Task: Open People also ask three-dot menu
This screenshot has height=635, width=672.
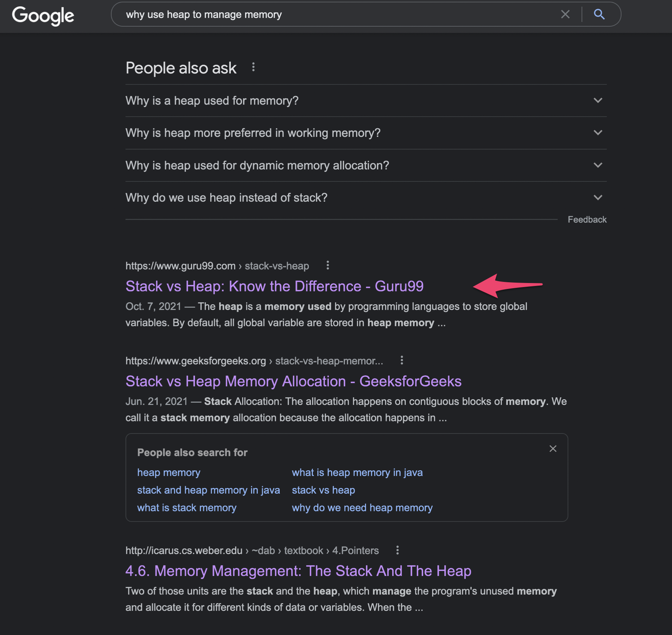Action: tap(253, 67)
